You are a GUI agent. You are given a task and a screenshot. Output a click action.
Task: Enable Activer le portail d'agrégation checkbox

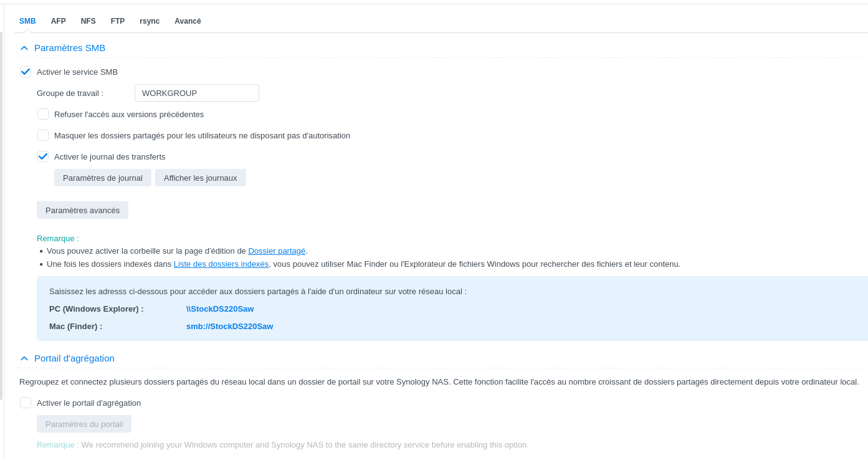tap(26, 403)
